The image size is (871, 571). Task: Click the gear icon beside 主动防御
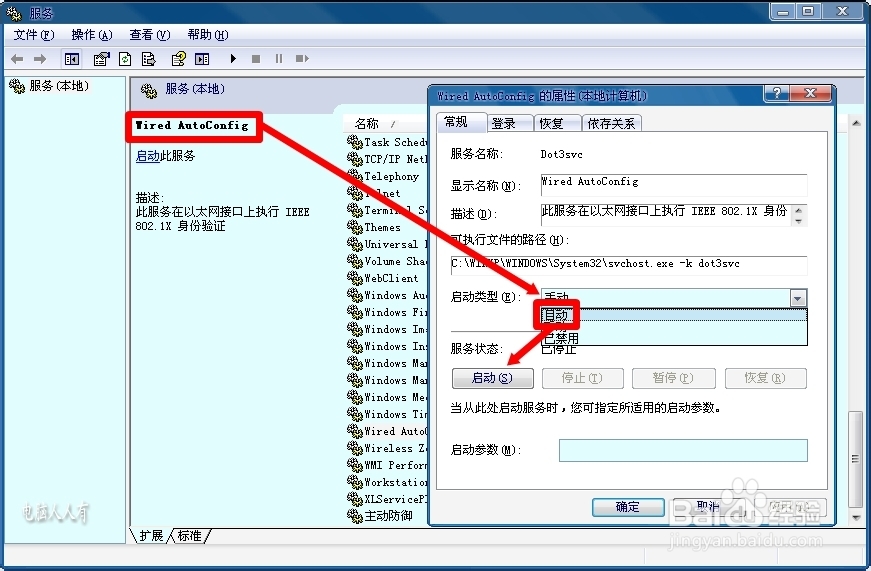[x=354, y=516]
